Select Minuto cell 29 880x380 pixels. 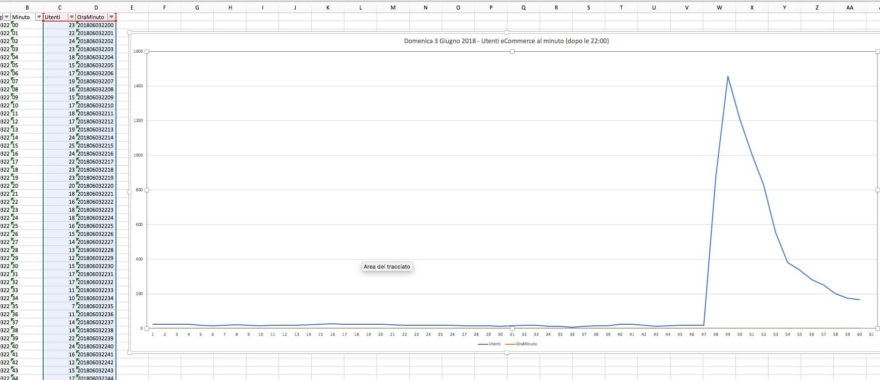click(26, 258)
